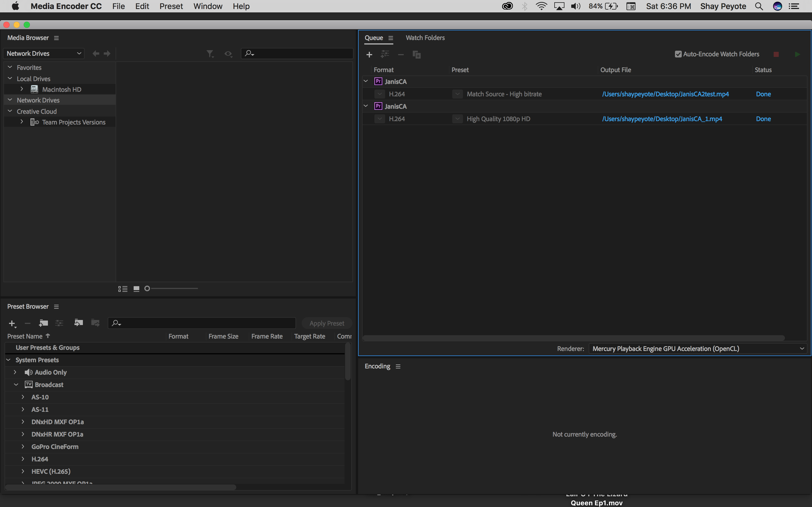This screenshot has height=507, width=812.
Task: Click the Preset Browser panel menu icon
Action: (x=56, y=306)
